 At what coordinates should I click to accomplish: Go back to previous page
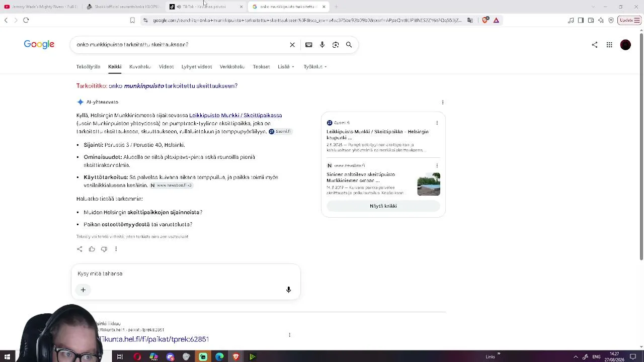6,20
